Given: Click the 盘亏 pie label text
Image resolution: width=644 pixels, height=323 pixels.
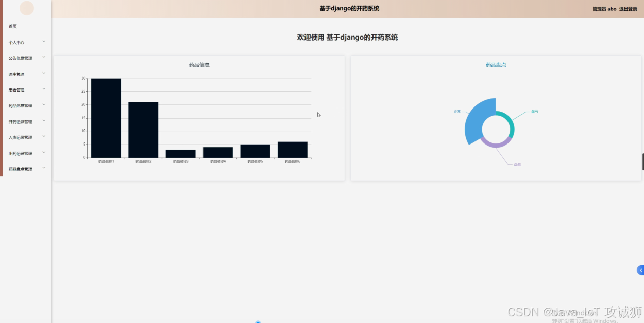Looking at the screenshot, I should click(535, 111).
